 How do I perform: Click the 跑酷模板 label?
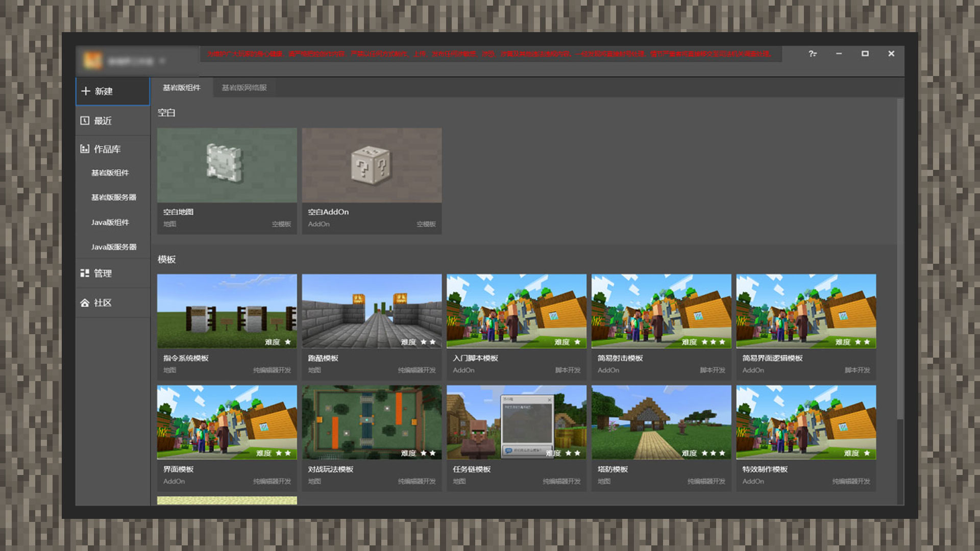pyautogui.click(x=323, y=358)
